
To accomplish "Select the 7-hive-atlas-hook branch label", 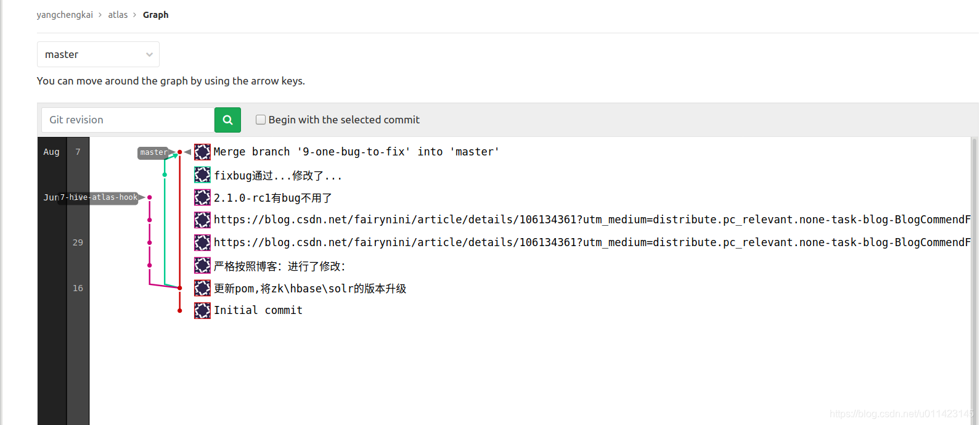I will tap(100, 197).
